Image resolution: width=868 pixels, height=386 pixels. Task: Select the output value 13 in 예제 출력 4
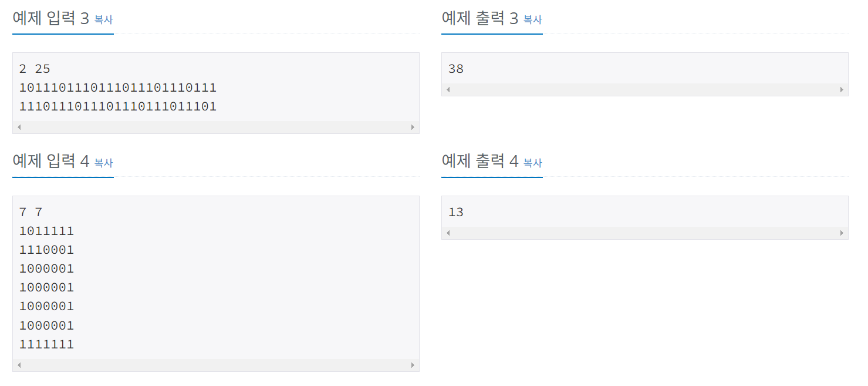pos(455,212)
